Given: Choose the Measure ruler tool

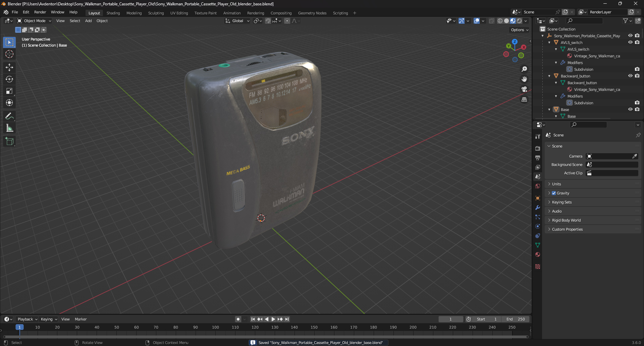Looking at the screenshot, I should point(9,128).
